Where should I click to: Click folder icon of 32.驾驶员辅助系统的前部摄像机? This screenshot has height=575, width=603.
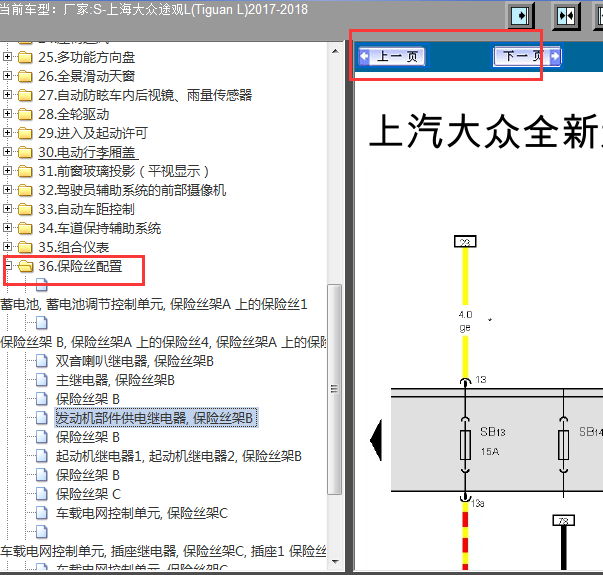pyautogui.click(x=25, y=190)
